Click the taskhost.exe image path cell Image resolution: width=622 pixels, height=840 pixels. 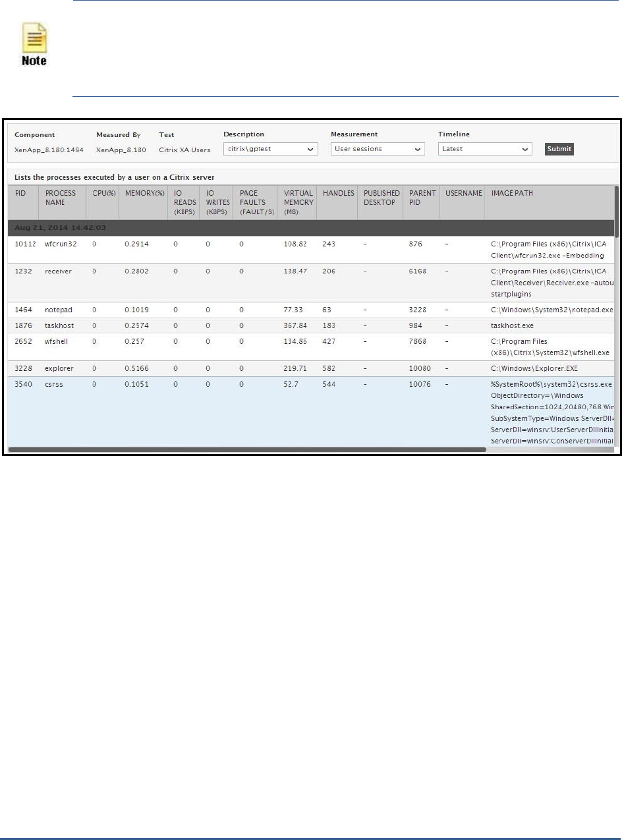click(512, 325)
